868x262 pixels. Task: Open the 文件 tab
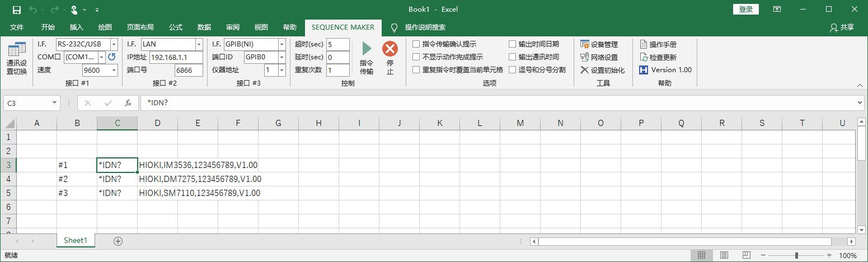17,27
